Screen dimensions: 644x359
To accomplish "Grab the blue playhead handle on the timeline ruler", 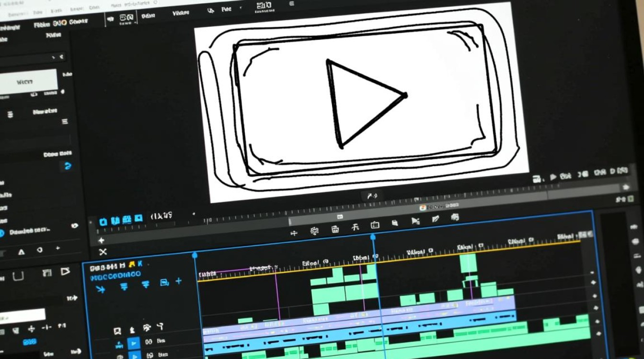I will click(373, 237).
